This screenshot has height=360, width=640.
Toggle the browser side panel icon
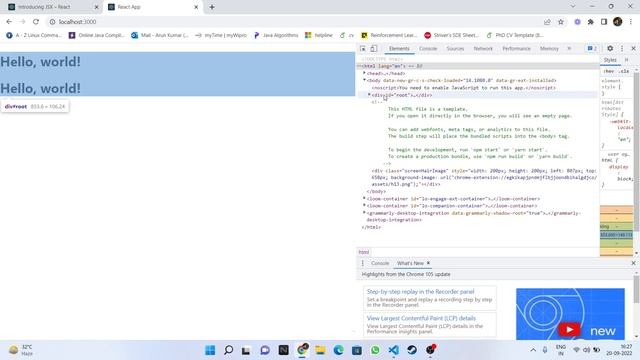pyautogui.click(x=604, y=22)
